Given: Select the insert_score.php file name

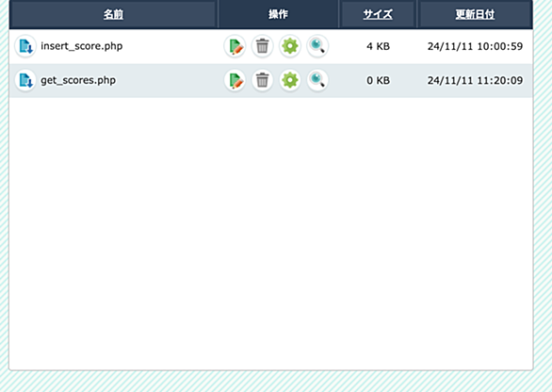Looking at the screenshot, I should click(82, 46).
